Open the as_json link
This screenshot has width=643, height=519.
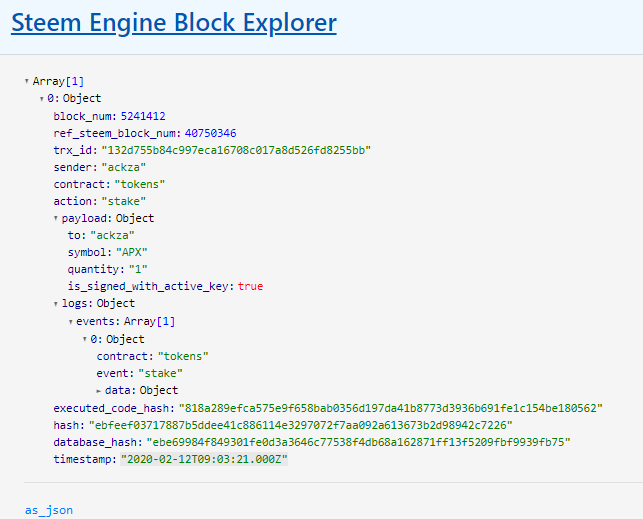click(49, 510)
